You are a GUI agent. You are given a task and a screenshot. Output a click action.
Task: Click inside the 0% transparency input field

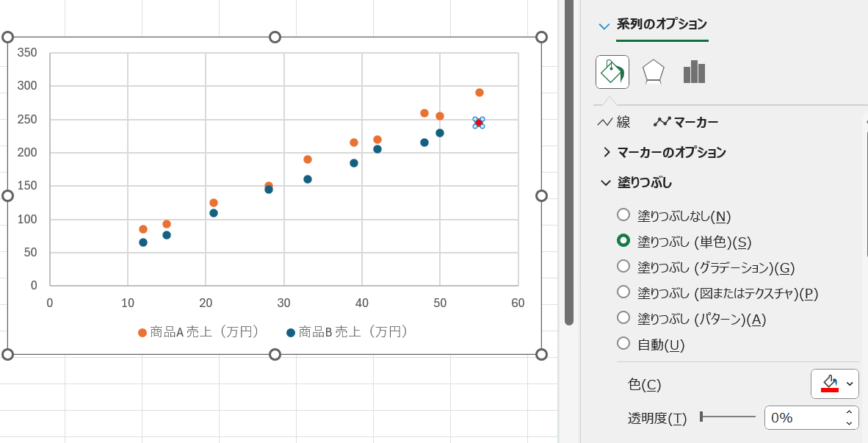click(x=805, y=417)
